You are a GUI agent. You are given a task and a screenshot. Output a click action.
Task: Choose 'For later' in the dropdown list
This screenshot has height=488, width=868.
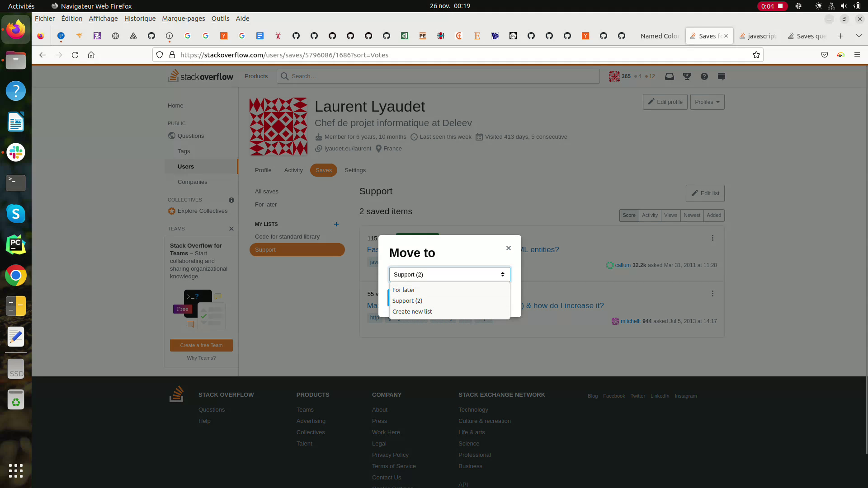[450, 290]
